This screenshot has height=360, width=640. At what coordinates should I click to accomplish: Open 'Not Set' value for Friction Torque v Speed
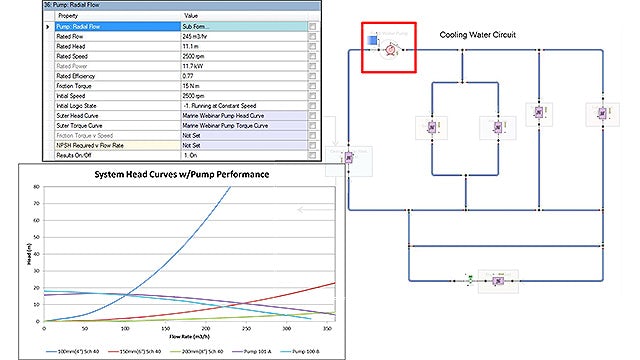244,135
